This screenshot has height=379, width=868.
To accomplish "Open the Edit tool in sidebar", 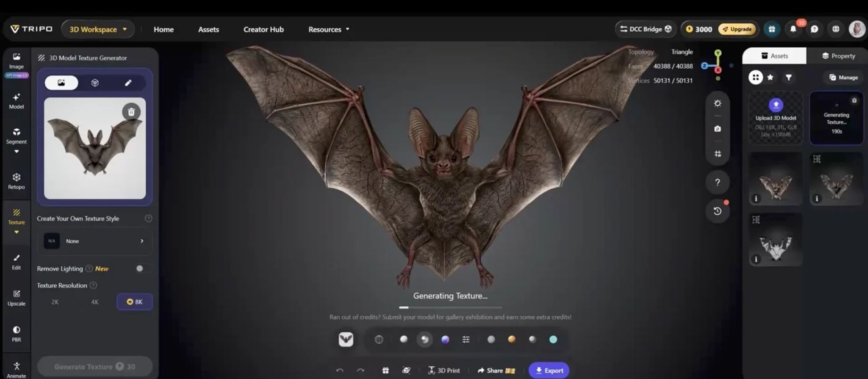I will point(17,262).
